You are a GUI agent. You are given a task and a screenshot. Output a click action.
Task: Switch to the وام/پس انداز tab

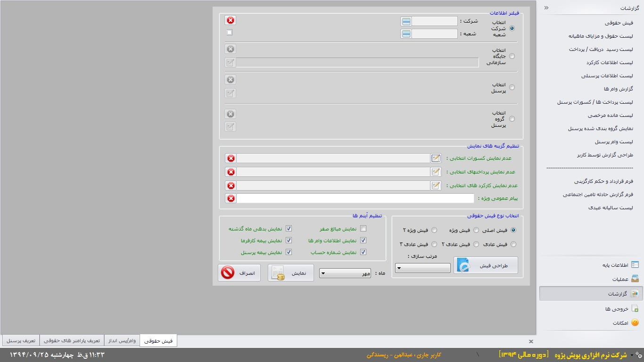(122, 339)
